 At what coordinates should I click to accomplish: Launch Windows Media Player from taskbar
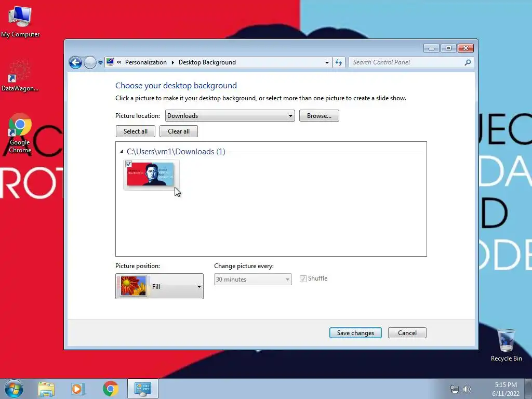[78, 389]
